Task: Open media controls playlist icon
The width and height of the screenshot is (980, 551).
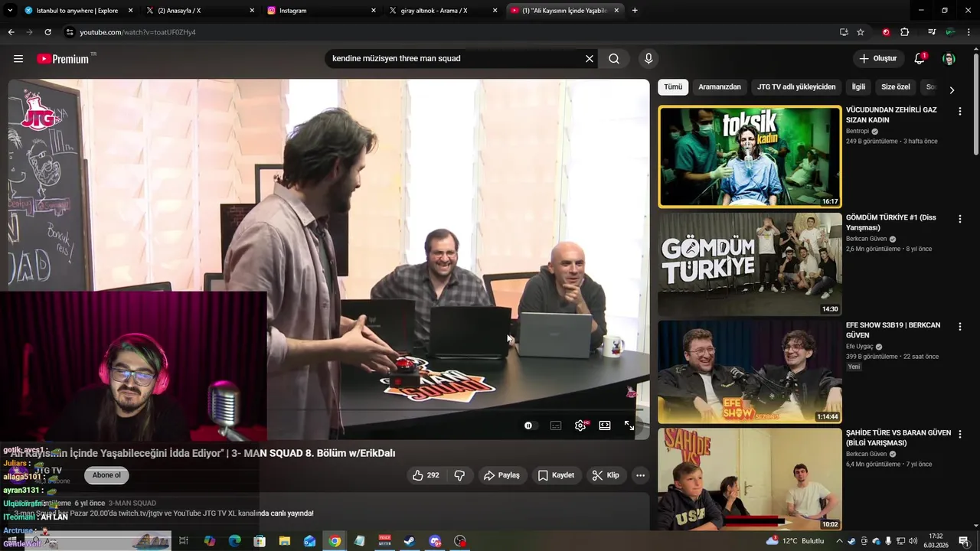Action: (x=932, y=32)
